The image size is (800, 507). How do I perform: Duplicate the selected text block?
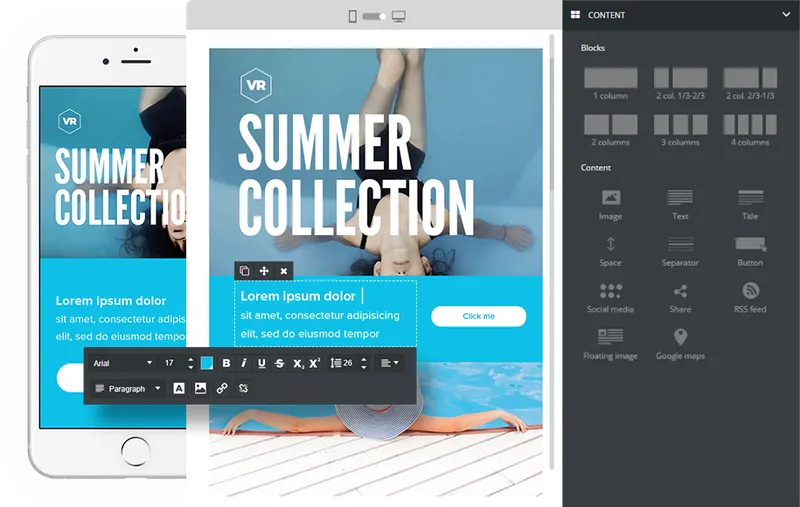244,271
